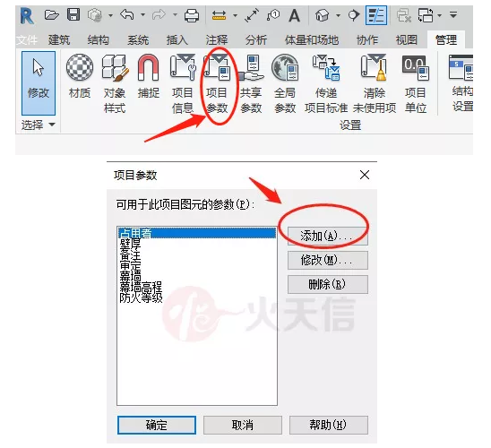Select the 修改 Modify arrow tool
The height and width of the screenshot is (448, 491).
(39, 83)
